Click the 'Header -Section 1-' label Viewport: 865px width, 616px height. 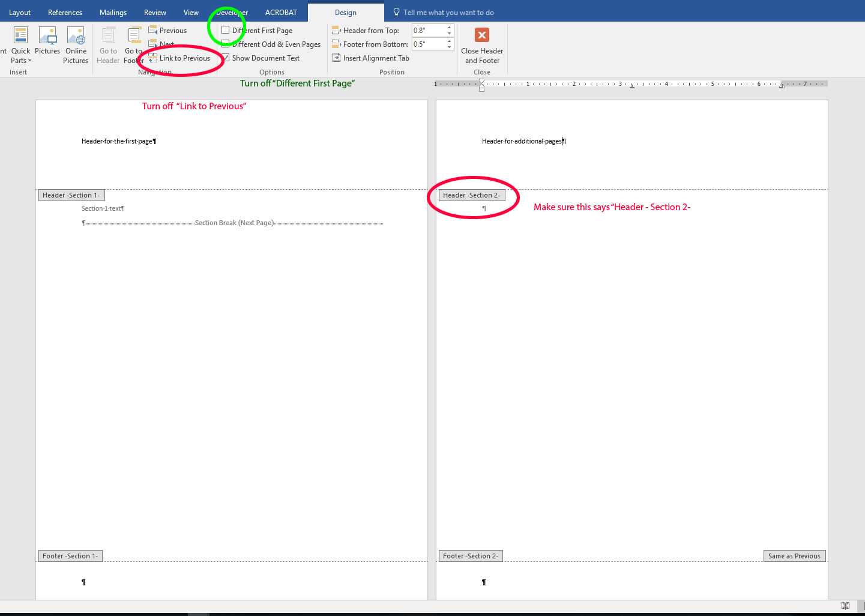[71, 195]
